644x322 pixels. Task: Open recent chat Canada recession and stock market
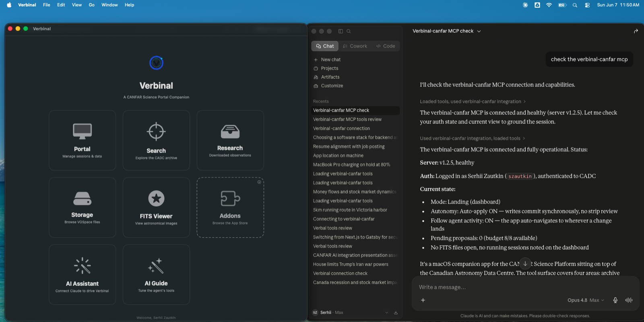point(355,283)
